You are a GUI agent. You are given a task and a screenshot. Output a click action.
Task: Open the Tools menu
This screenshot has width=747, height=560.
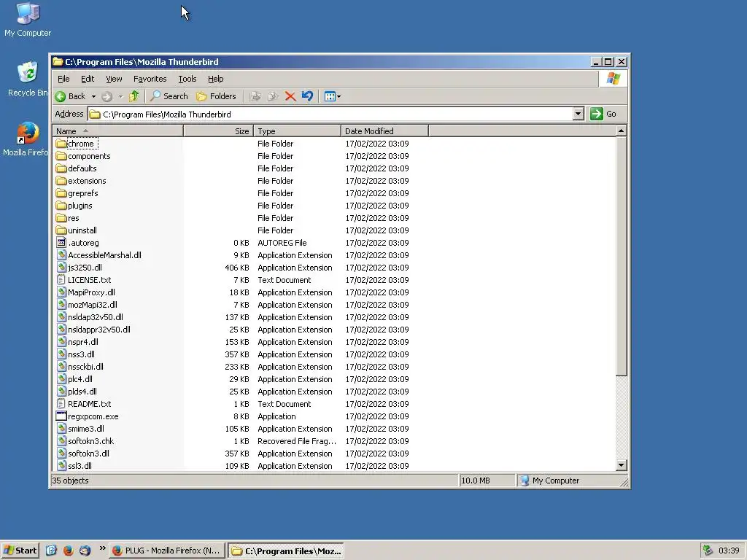[187, 79]
